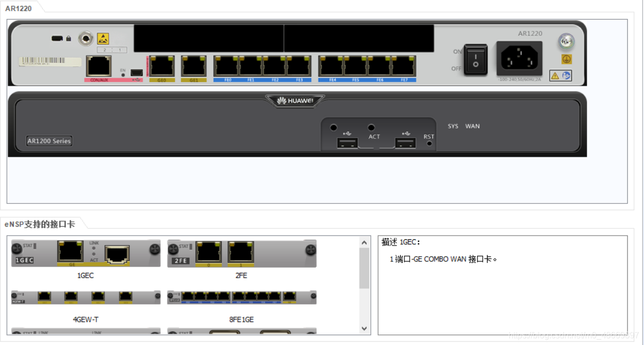The height and width of the screenshot is (345, 644).
Task: Click the FE7 port on the router
Action: point(404,66)
